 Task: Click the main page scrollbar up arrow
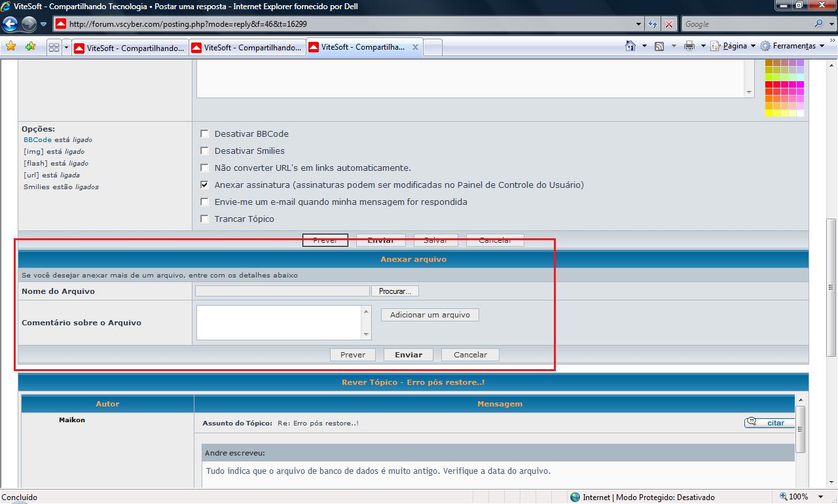click(x=832, y=65)
